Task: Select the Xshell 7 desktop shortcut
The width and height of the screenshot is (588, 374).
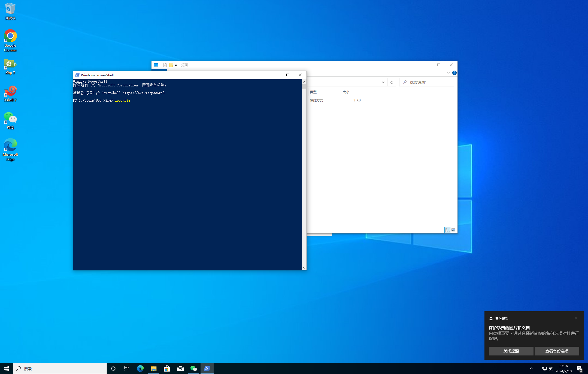Action: (x=10, y=94)
